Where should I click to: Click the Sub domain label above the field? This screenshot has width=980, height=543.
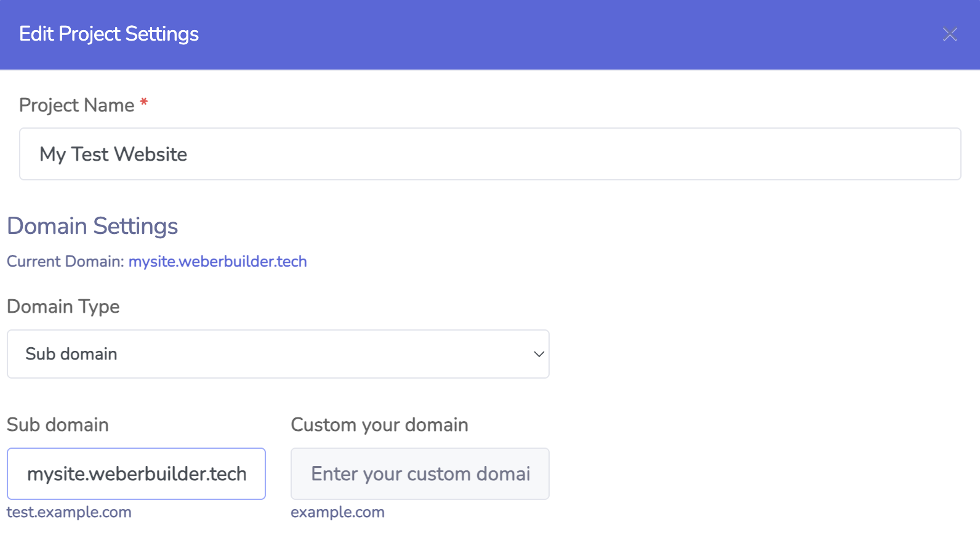pyautogui.click(x=58, y=425)
